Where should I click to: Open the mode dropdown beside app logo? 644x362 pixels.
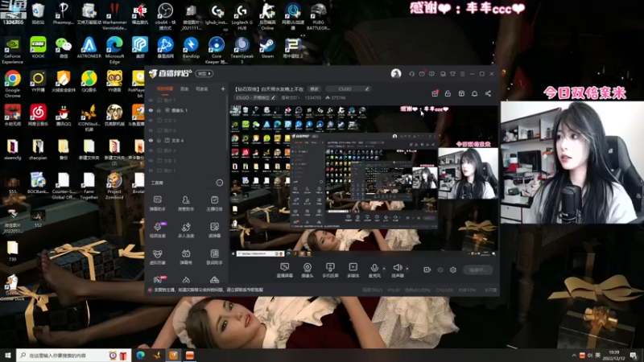(x=204, y=74)
